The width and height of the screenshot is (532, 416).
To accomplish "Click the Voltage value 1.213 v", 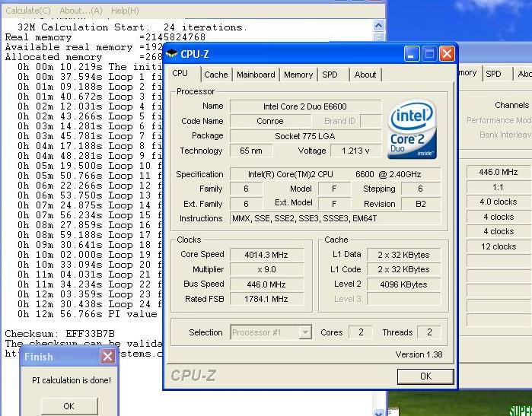I will tap(355, 151).
